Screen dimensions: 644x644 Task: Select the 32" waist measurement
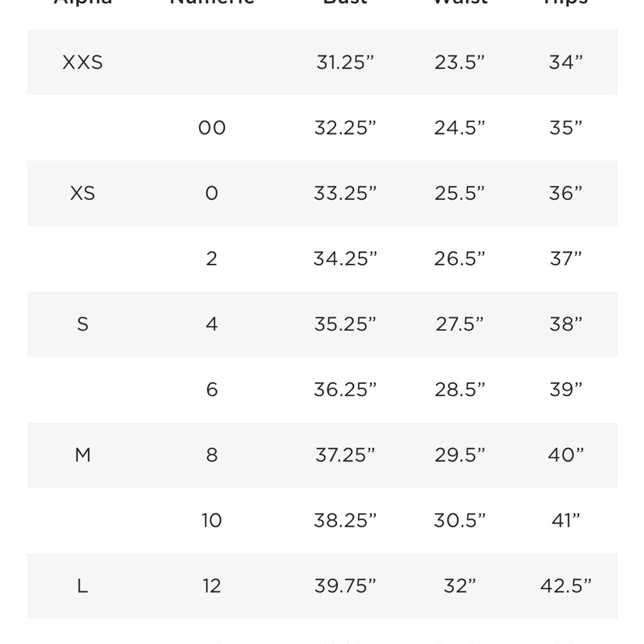[x=460, y=585]
